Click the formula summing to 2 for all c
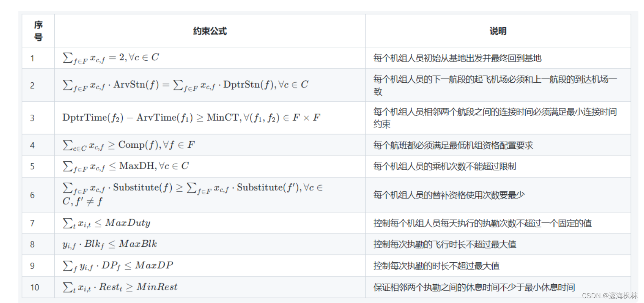This screenshot has width=644, height=303. click(111, 58)
